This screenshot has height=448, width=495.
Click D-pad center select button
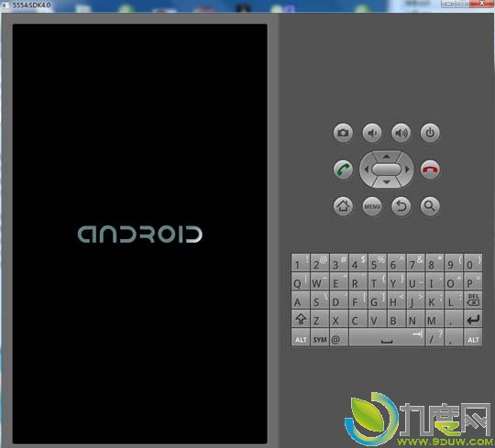[x=387, y=169]
